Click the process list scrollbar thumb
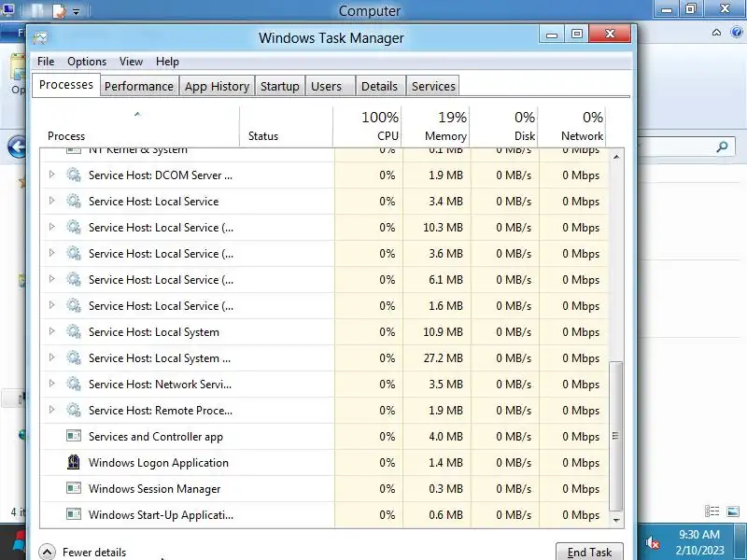The height and width of the screenshot is (560, 747). (x=616, y=436)
